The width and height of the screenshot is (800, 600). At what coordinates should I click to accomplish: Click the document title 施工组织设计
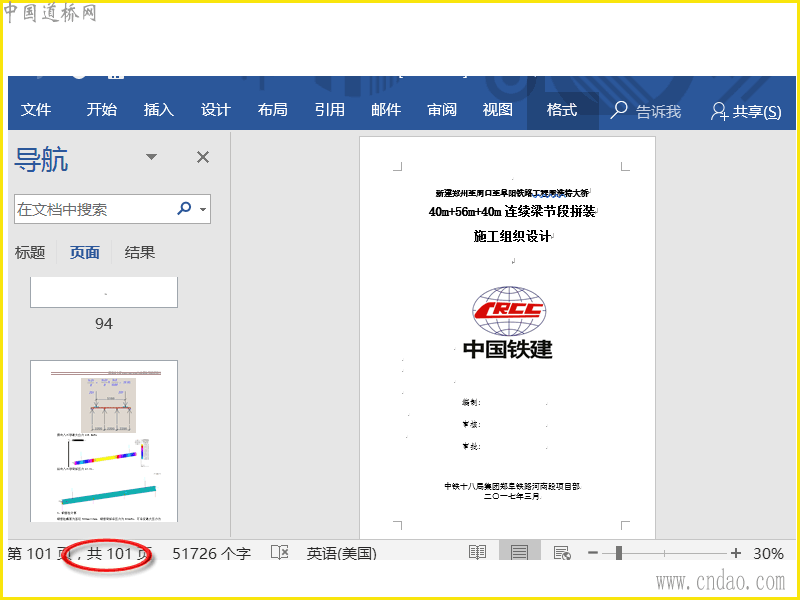click(512, 236)
